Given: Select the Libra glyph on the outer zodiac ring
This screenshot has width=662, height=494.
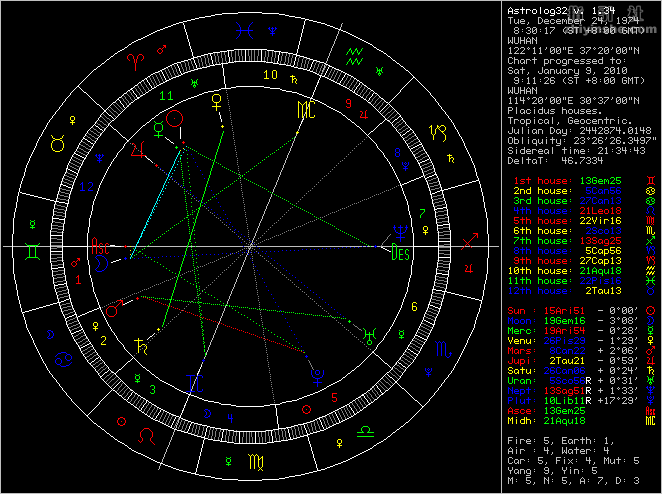Looking at the screenshot, I should pos(366,431).
